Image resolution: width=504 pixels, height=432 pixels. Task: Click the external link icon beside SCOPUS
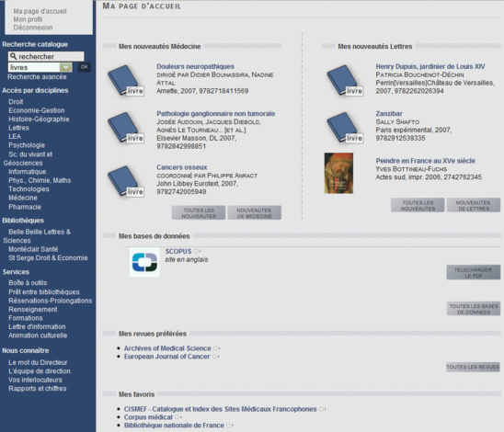coord(198,251)
